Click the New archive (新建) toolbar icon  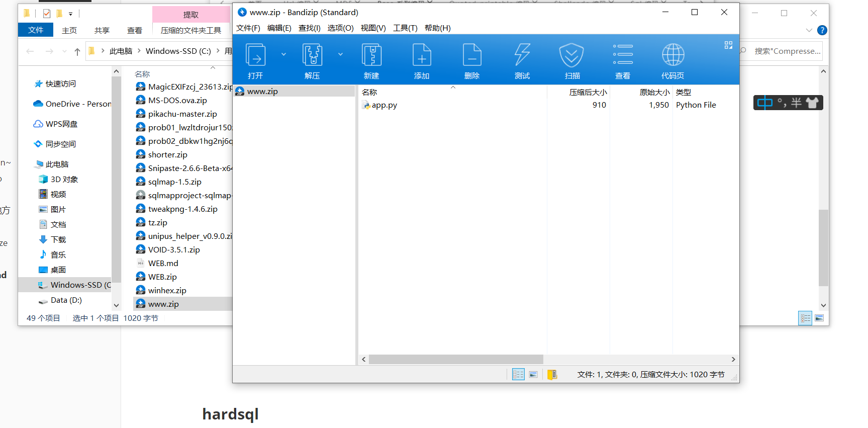[371, 60]
